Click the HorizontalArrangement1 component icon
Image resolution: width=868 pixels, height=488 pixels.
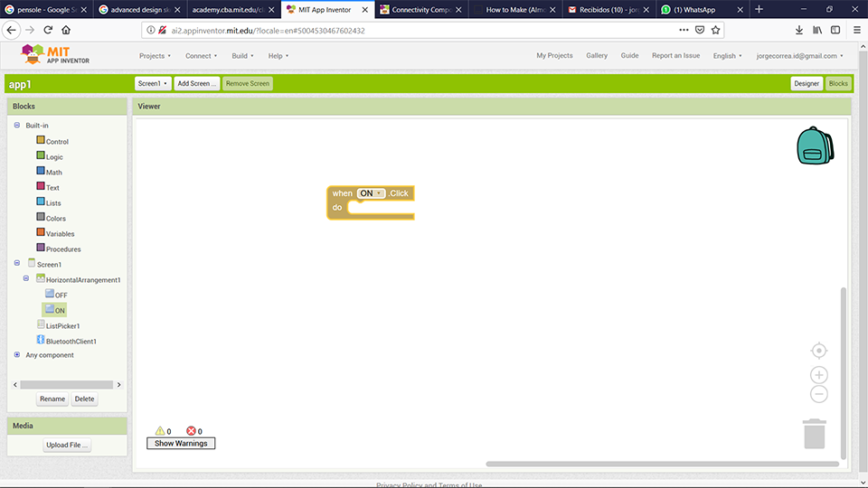(x=41, y=278)
